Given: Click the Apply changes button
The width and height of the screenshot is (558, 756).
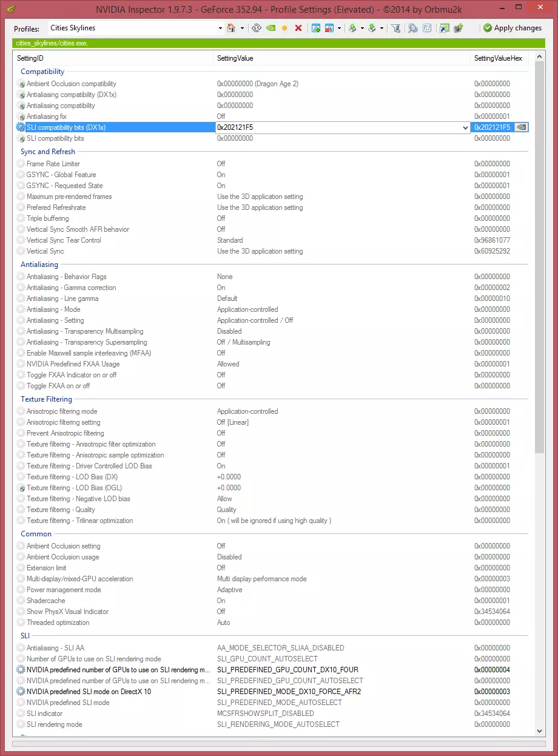Looking at the screenshot, I should tap(513, 28).
